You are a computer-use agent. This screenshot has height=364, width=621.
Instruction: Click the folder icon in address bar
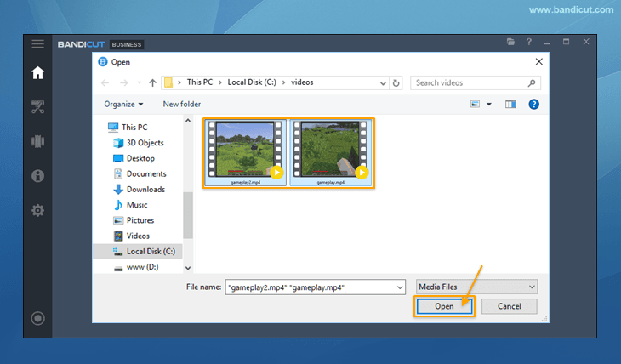168,82
